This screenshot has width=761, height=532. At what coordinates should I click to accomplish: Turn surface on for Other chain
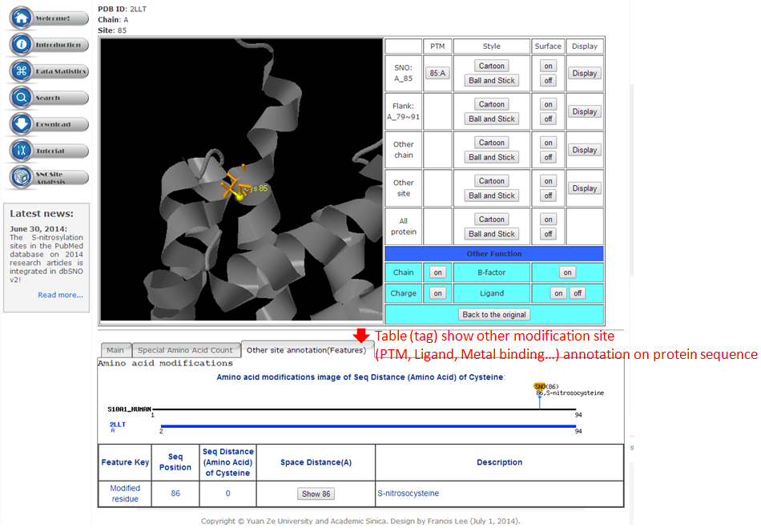click(x=548, y=143)
